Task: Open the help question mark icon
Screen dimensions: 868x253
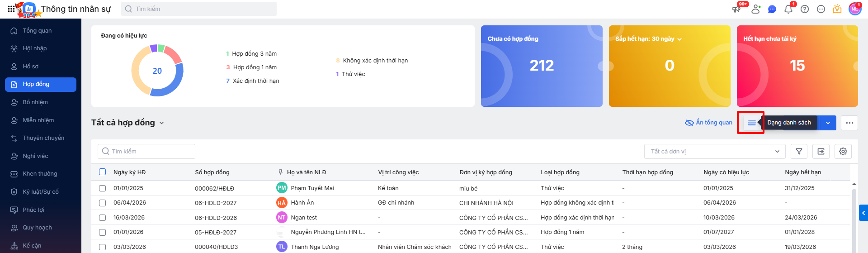Action: [x=805, y=9]
